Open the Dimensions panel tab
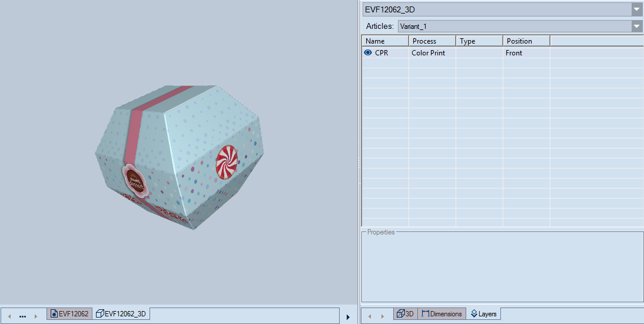 441,314
